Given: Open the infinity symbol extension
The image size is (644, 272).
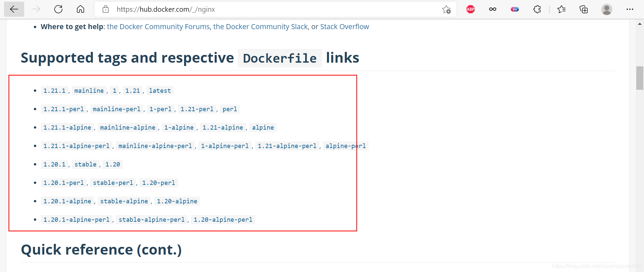Looking at the screenshot, I should 493,9.
